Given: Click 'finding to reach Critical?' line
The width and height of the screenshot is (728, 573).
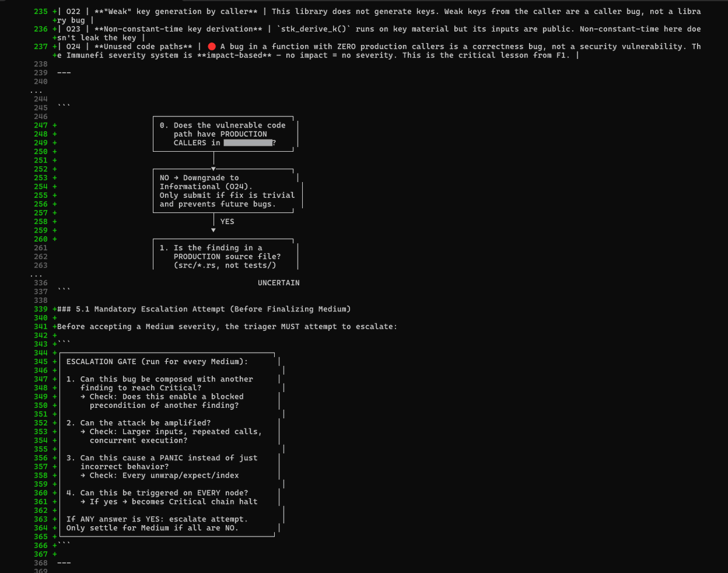Looking at the screenshot, I should point(141,388).
